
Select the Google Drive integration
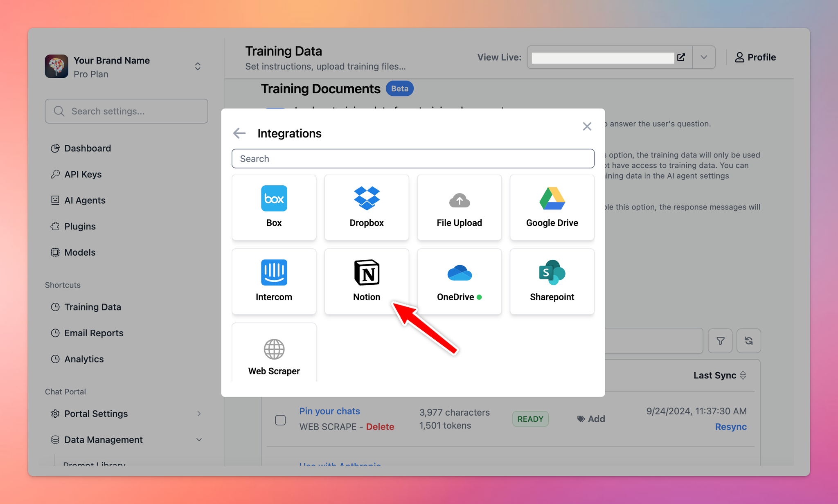pos(552,207)
